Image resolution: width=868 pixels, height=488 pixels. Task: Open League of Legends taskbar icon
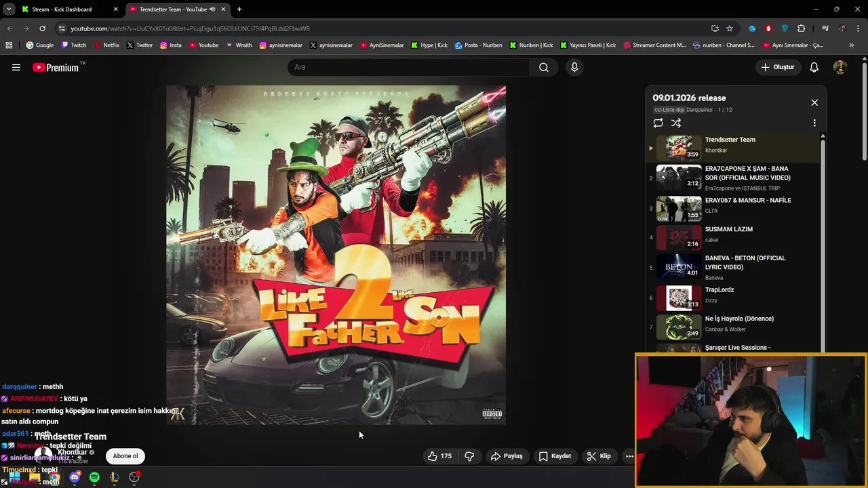click(114, 477)
